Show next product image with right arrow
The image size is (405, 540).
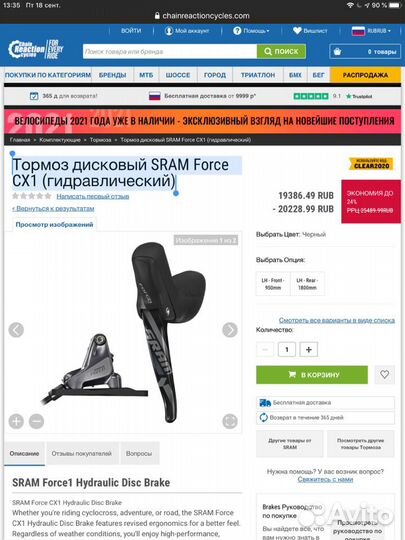tap(230, 330)
